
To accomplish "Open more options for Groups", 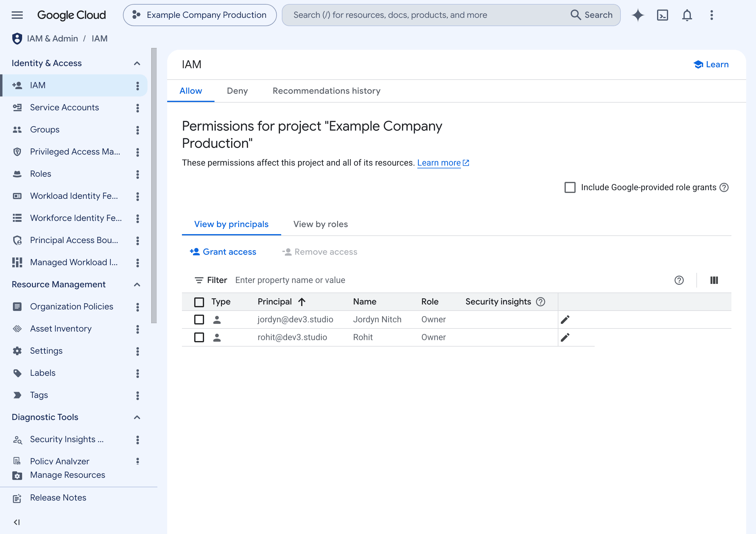I will pyautogui.click(x=138, y=130).
